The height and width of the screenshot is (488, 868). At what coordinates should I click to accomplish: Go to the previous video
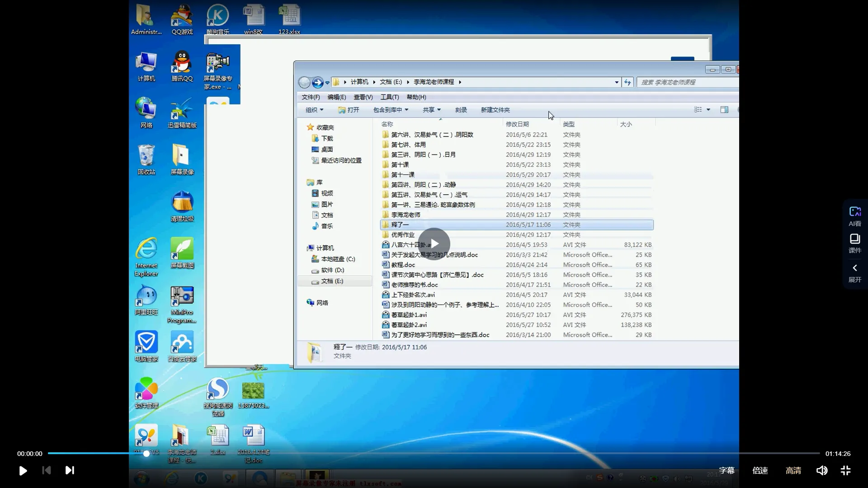pyautogui.click(x=46, y=470)
